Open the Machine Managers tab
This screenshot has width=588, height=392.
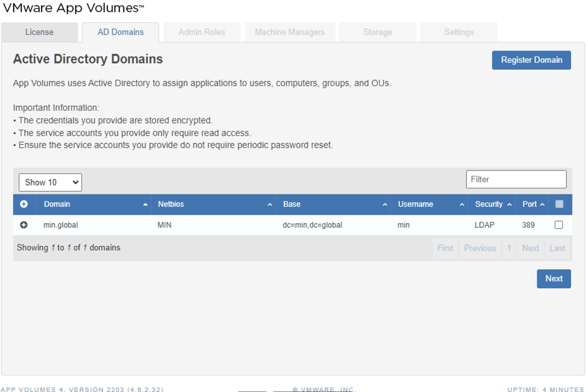tap(290, 32)
